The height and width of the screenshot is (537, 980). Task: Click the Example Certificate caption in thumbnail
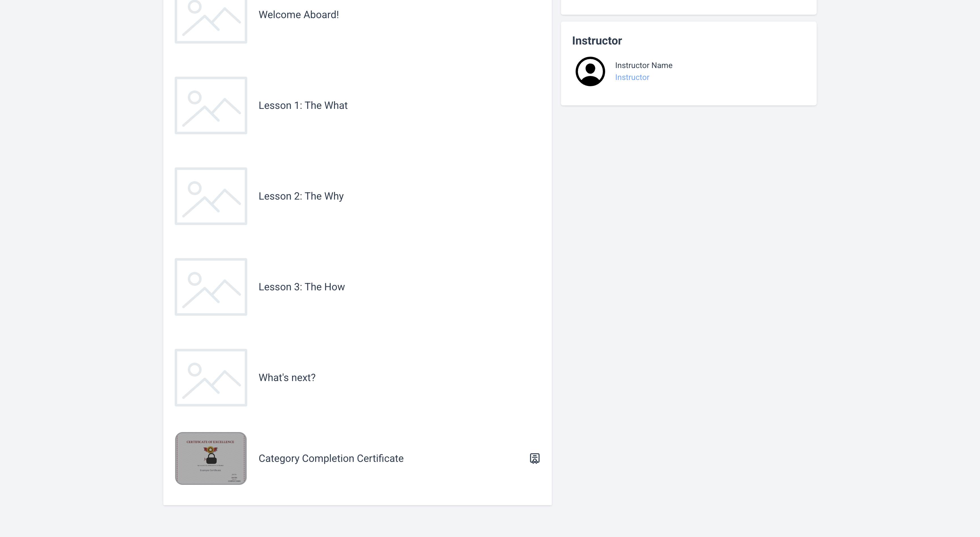[210, 470]
